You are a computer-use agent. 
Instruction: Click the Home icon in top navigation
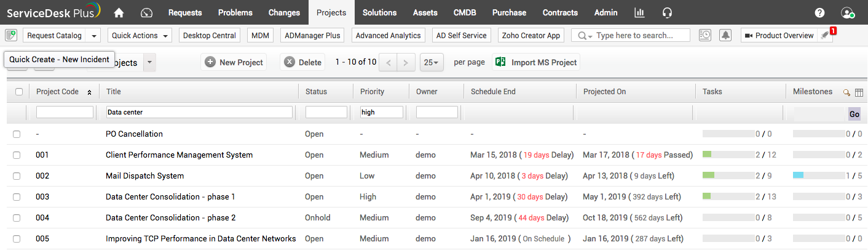click(119, 12)
